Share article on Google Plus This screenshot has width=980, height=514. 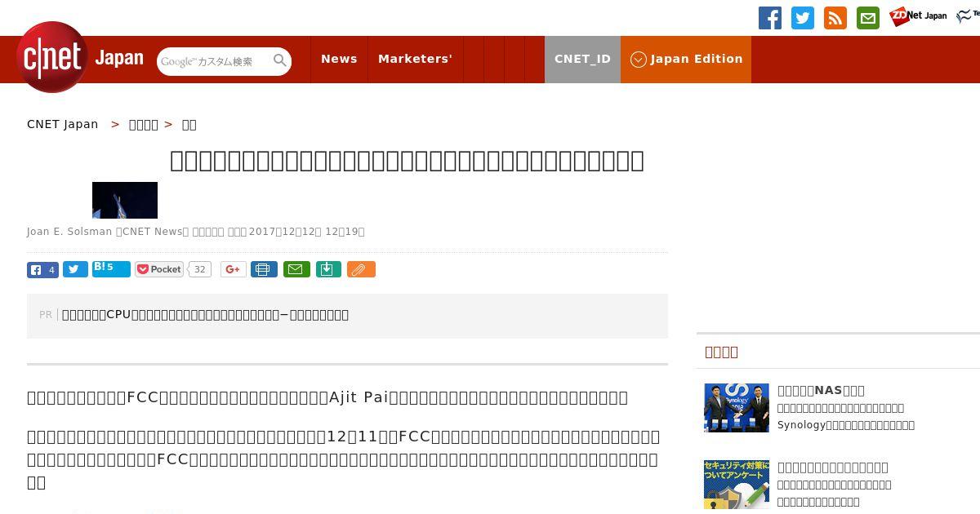[233, 269]
